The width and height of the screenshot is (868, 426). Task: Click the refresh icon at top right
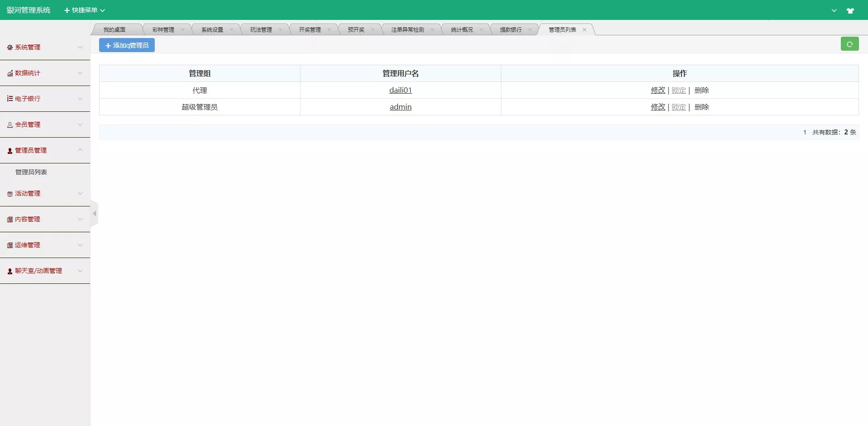850,43
